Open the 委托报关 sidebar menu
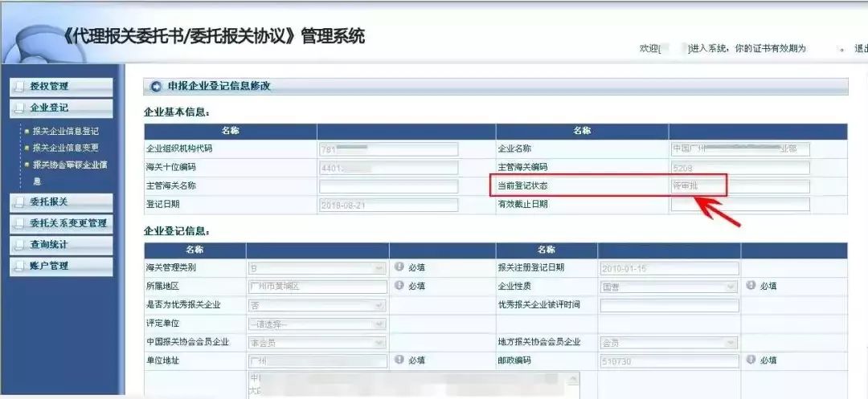The image size is (868, 399). (x=60, y=202)
